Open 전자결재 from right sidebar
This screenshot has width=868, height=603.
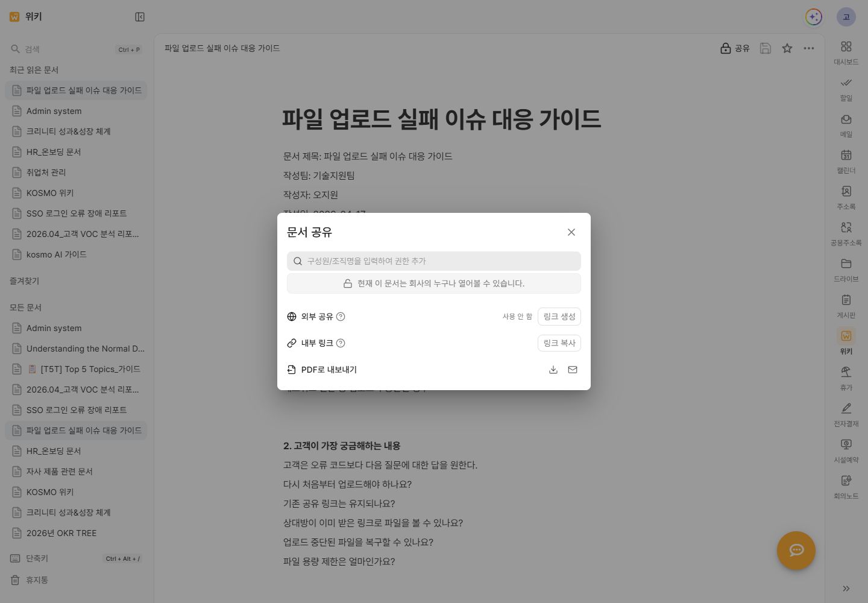(846, 414)
